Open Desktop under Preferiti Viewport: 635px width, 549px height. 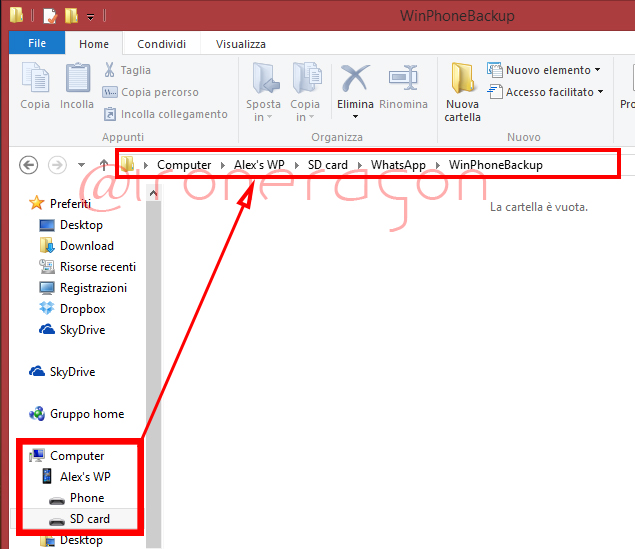click(x=71, y=225)
